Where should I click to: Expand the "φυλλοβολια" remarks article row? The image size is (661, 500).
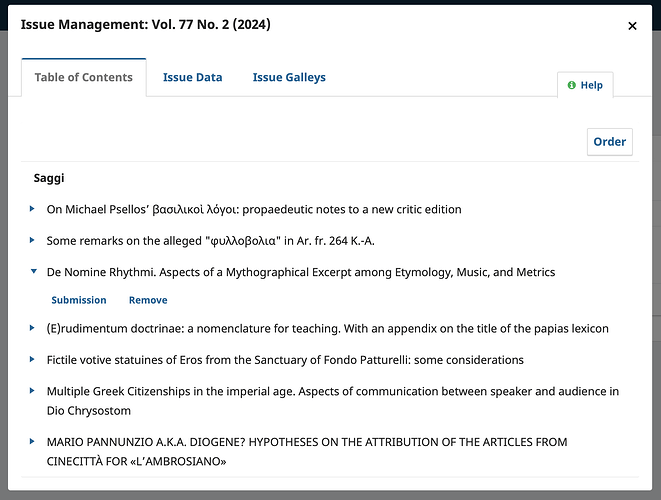(33, 241)
